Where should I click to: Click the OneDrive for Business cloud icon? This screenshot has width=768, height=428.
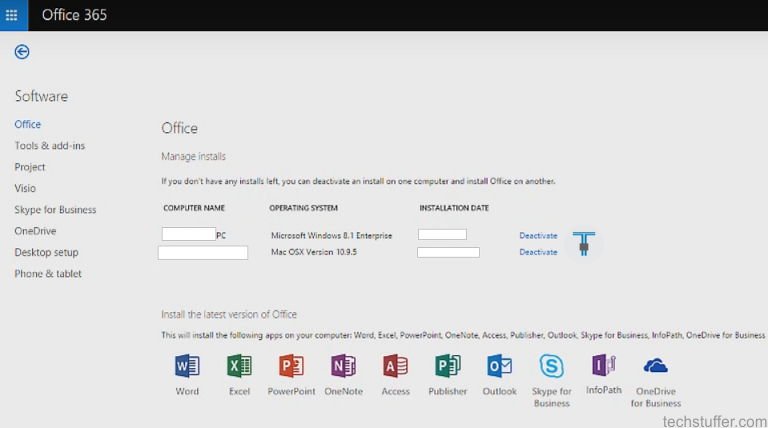(656, 366)
